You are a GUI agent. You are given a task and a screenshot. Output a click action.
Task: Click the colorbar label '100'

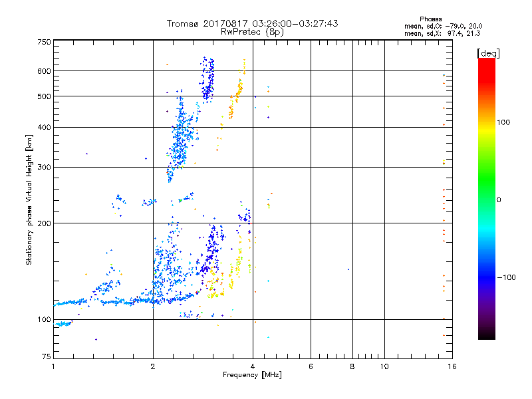tap(503, 122)
